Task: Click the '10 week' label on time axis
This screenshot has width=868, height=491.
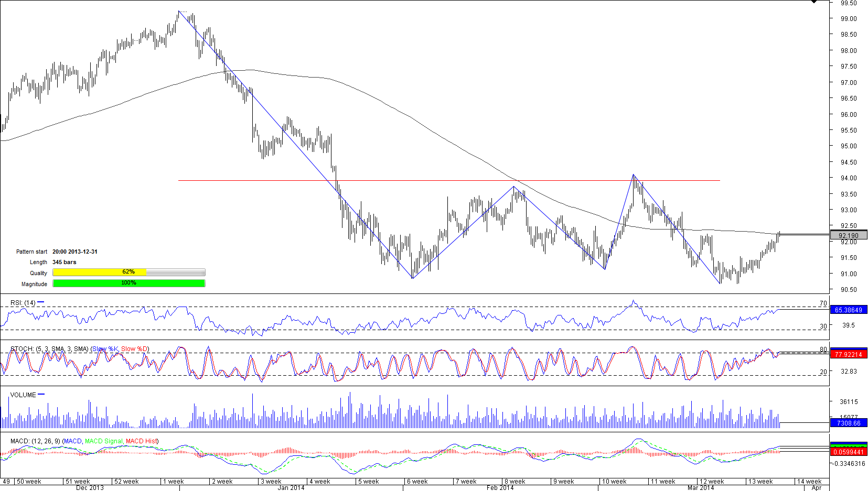Action: 614,482
